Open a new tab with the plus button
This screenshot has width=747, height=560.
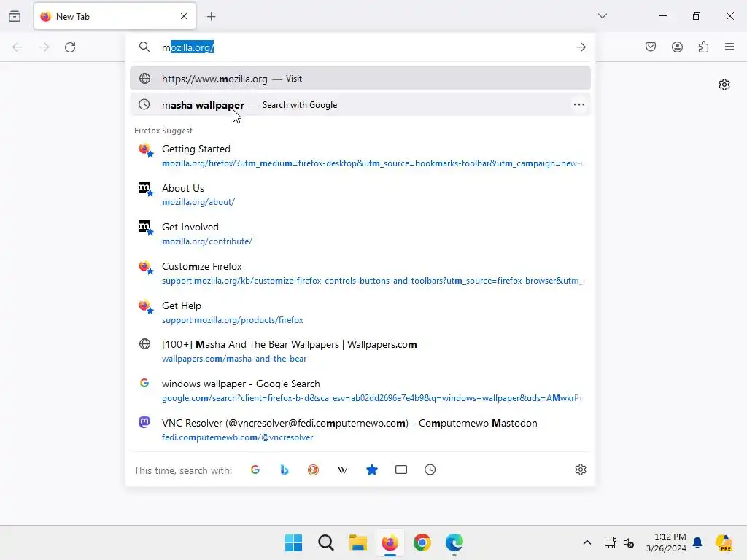212,17
